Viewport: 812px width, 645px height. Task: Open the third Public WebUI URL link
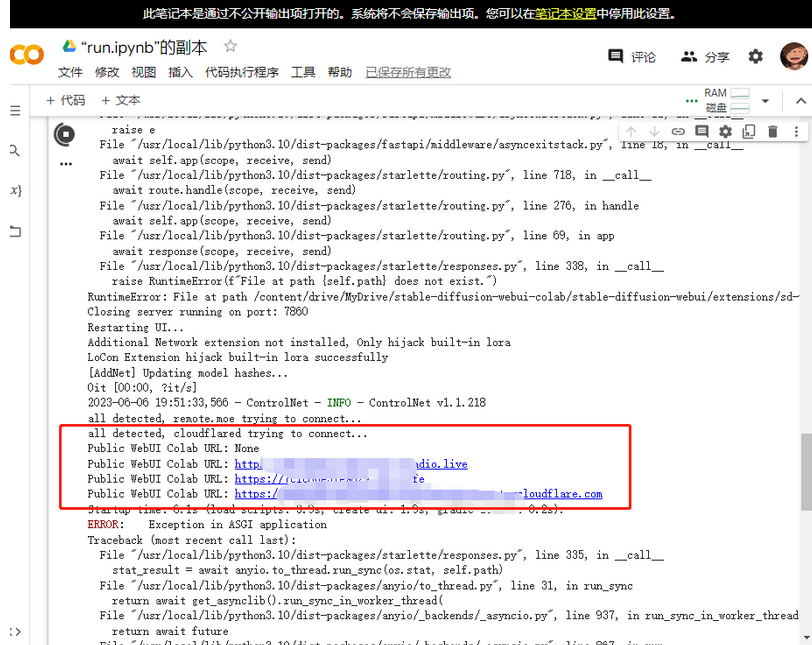pyautogui.click(x=329, y=479)
